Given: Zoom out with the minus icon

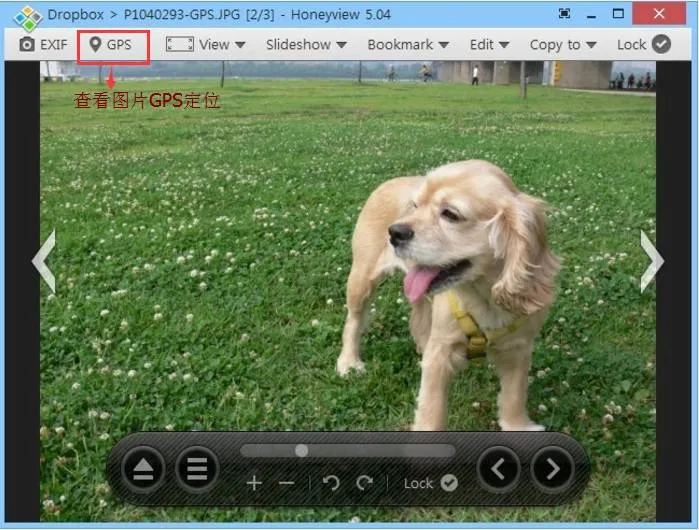Looking at the screenshot, I should [287, 483].
